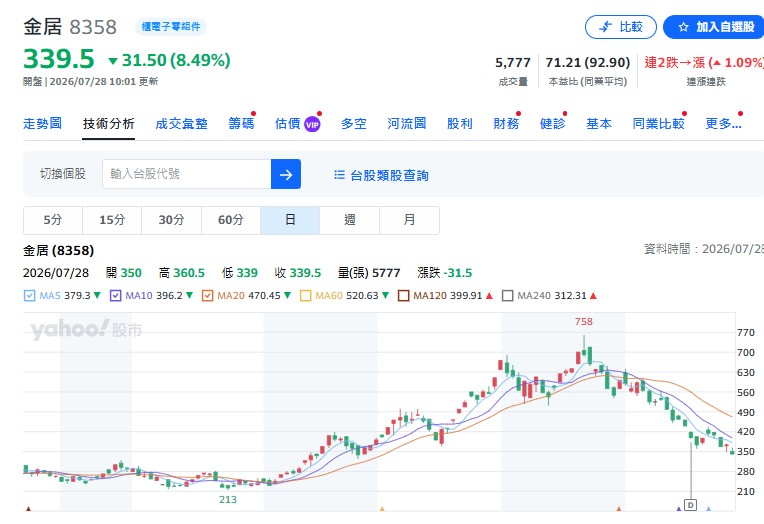The height and width of the screenshot is (524, 764).
Task: Click the purple VIP badge icon
Action: 312,125
